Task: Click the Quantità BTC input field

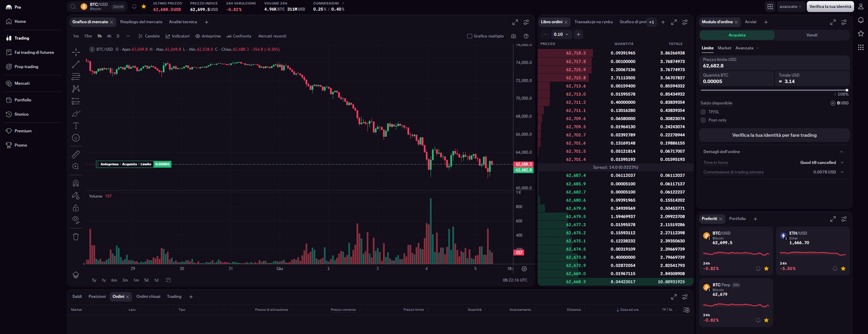Action: (737, 78)
